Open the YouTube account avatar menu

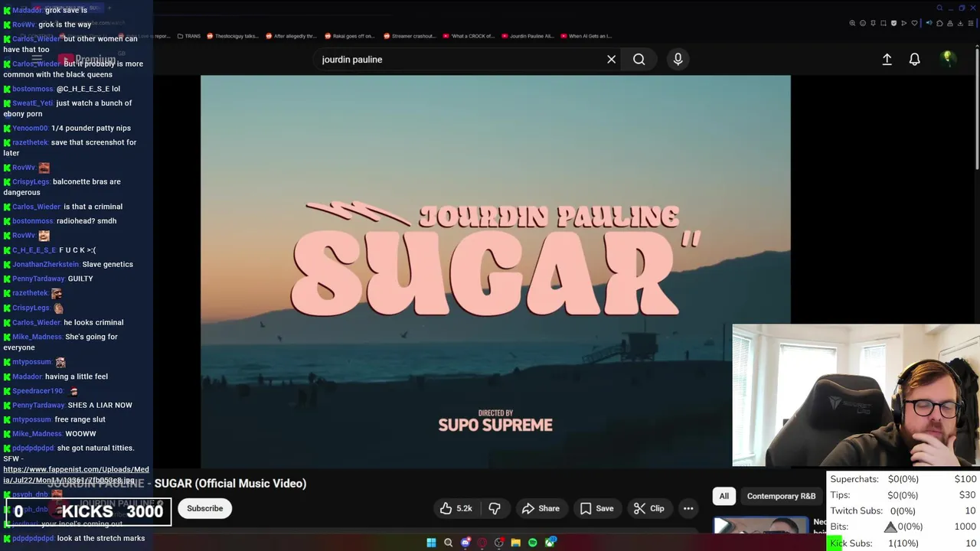click(948, 59)
